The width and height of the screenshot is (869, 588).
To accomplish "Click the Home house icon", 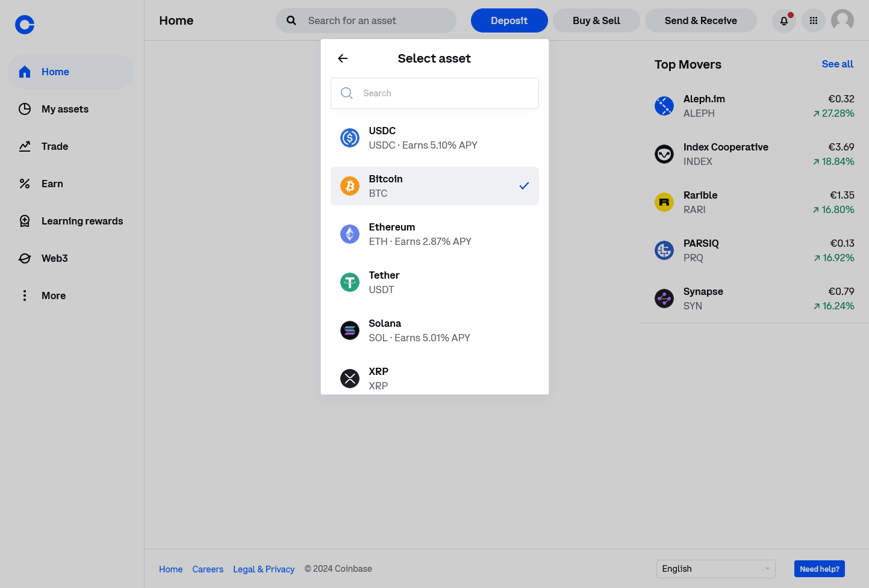I will [25, 72].
